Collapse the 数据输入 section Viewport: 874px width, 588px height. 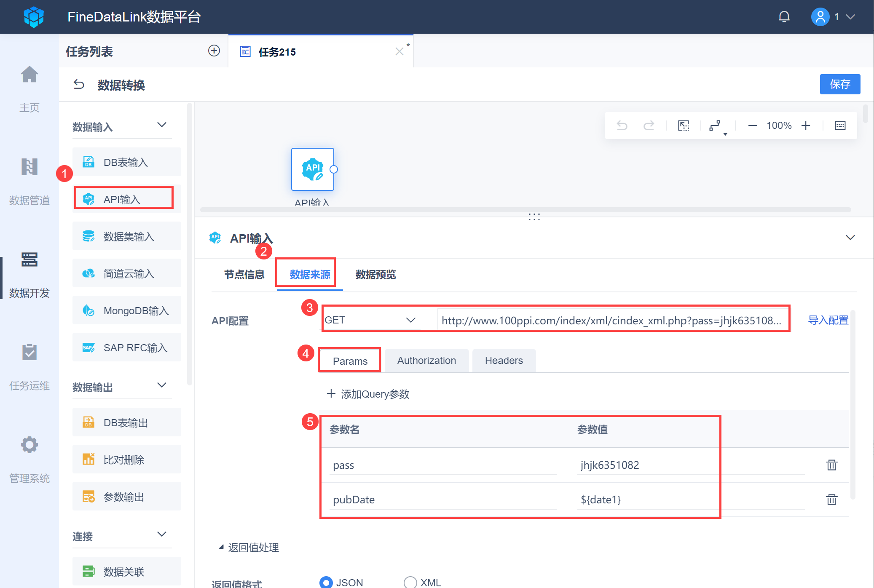click(x=162, y=125)
